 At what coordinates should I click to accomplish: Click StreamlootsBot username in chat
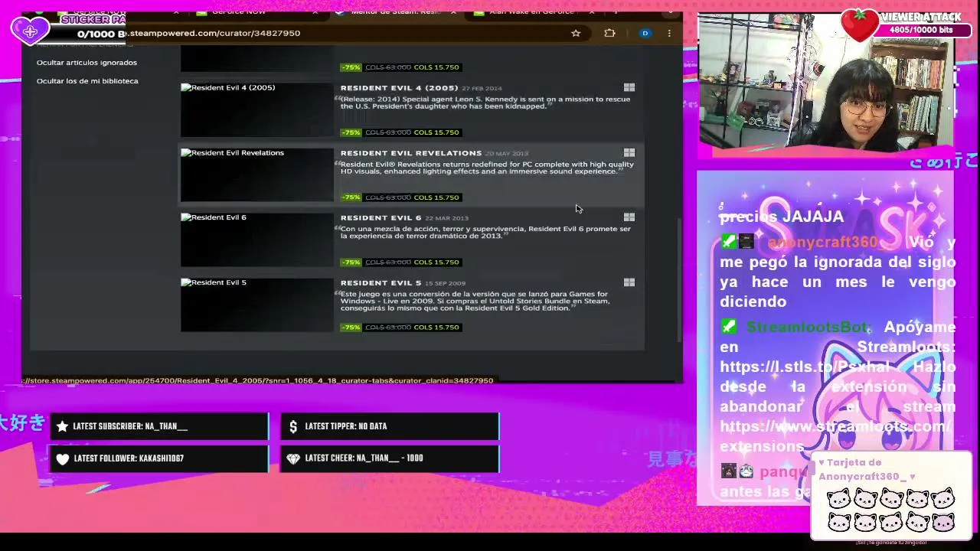(x=807, y=328)
